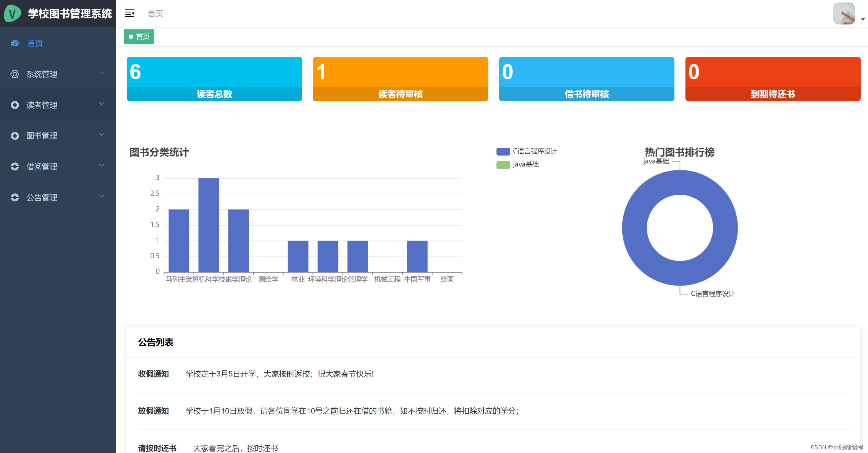Click the green V logo
Screen dimensions: 868x453
tap(13, 13)
